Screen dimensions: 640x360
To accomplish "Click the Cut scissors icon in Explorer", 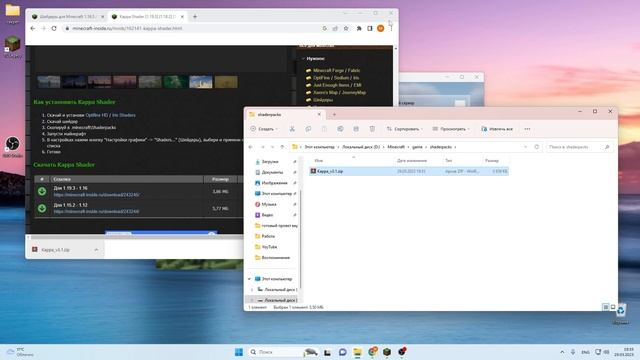I will point(292,129).
